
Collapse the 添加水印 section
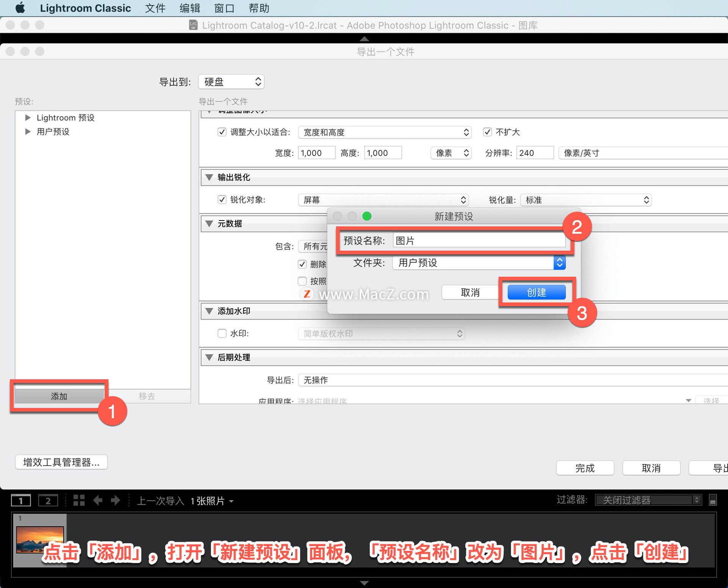(x=209, y=311)
